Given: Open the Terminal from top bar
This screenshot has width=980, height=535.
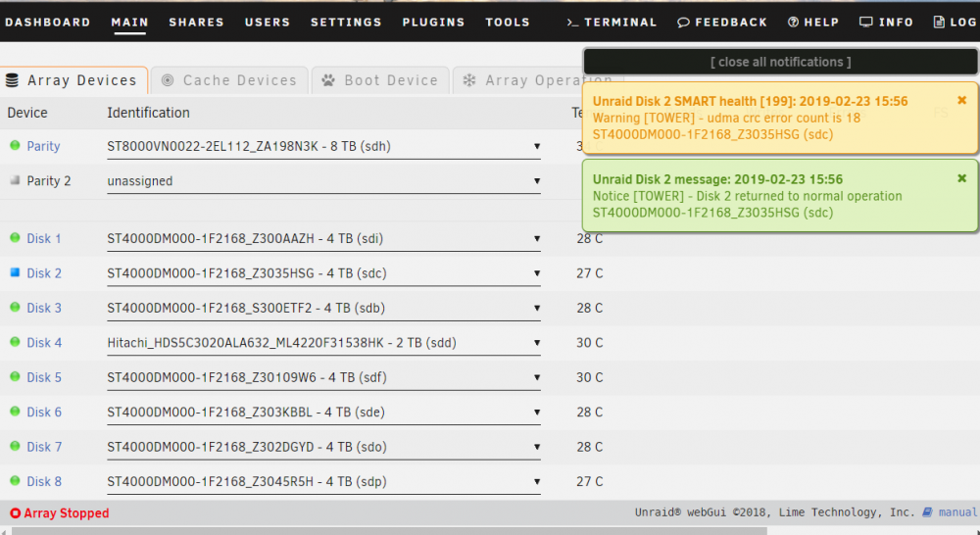Looking at the screenshot, I should point(612,22).
